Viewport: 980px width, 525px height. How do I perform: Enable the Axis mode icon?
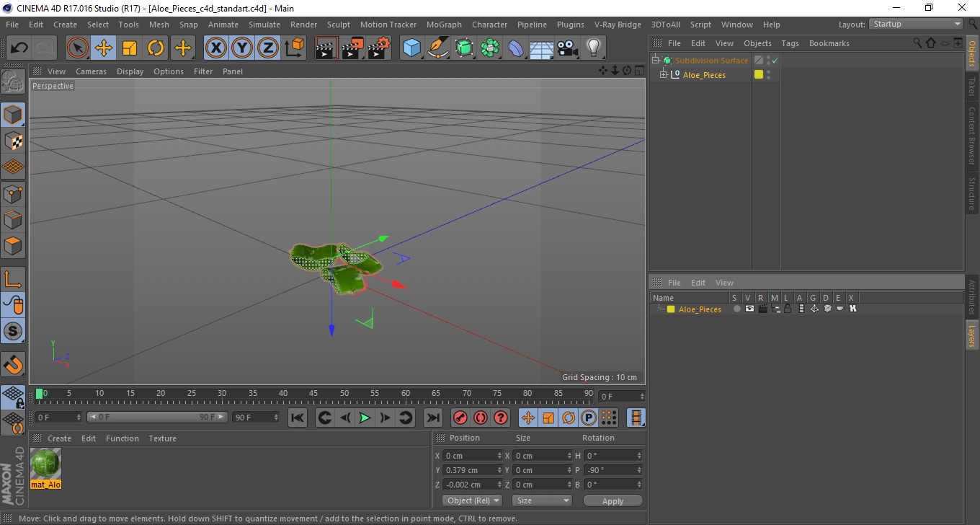tap(13, 279)
